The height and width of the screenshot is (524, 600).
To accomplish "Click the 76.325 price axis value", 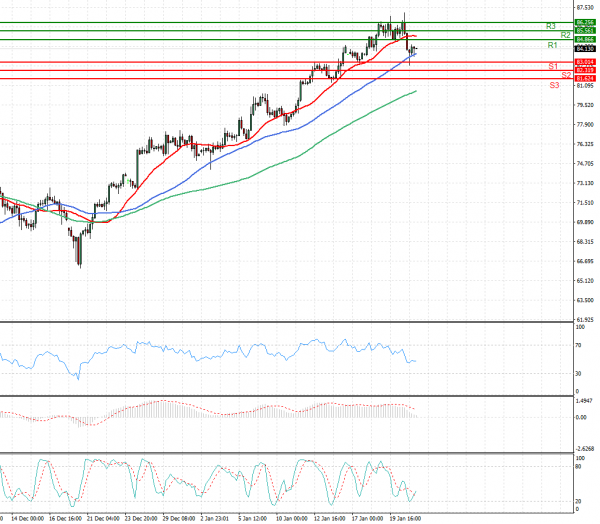I will pos(585,144).
